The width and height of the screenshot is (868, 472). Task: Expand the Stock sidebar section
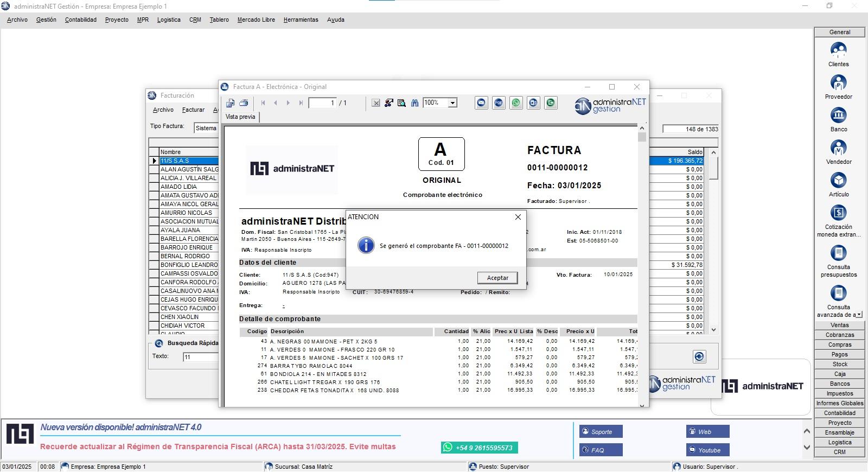[x=839, y=364]
